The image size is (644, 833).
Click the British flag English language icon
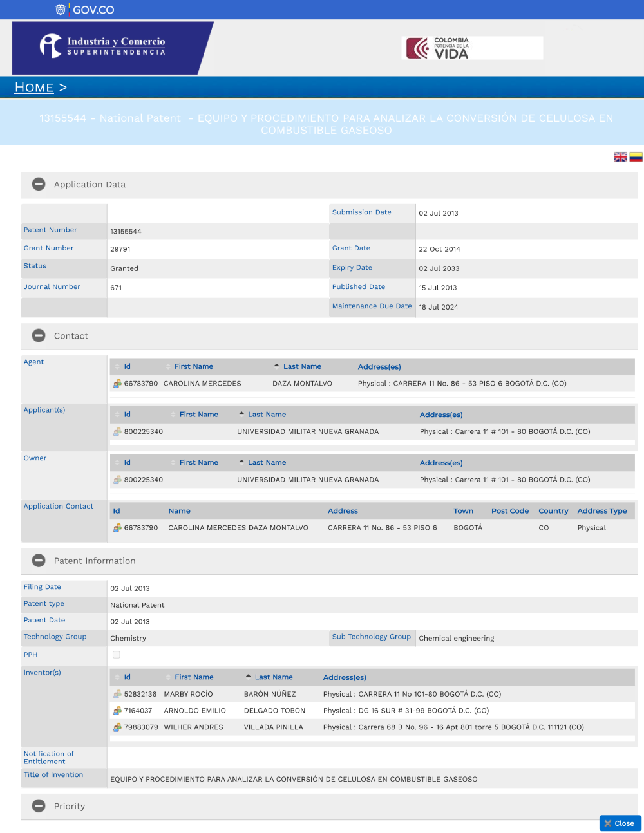620,157
